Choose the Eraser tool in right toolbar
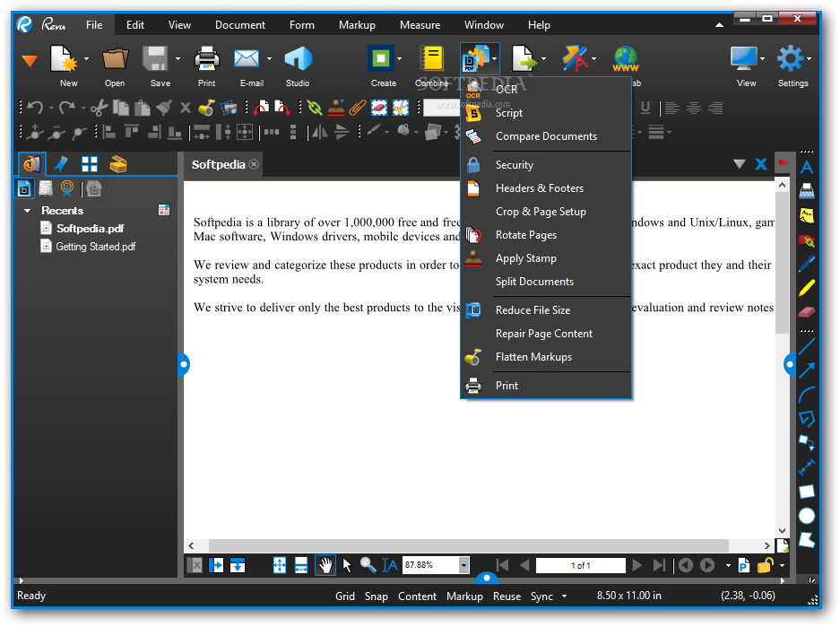840x627 pixels. [x=807, y=312]
